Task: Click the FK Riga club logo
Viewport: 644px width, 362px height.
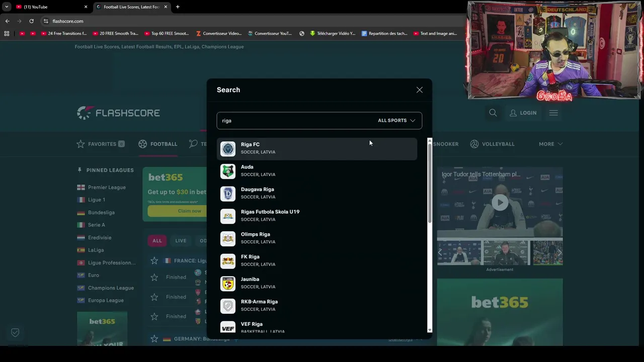Action: (228, 261)
